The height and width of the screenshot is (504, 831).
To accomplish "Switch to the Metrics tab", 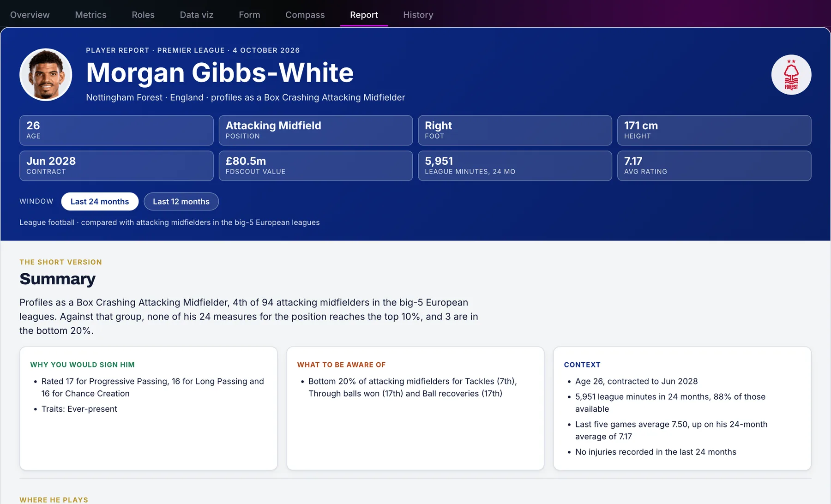I will click(x=91, y=15).
